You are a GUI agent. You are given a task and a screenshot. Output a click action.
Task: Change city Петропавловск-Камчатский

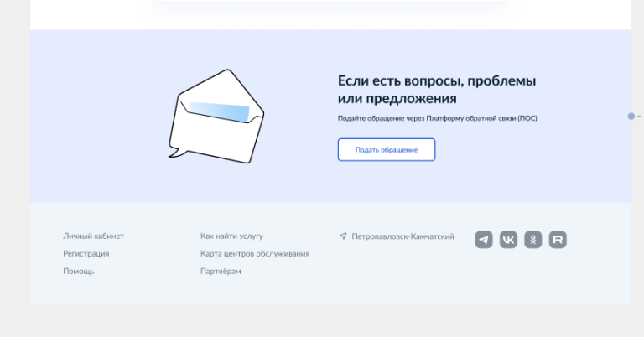point(402,236)
